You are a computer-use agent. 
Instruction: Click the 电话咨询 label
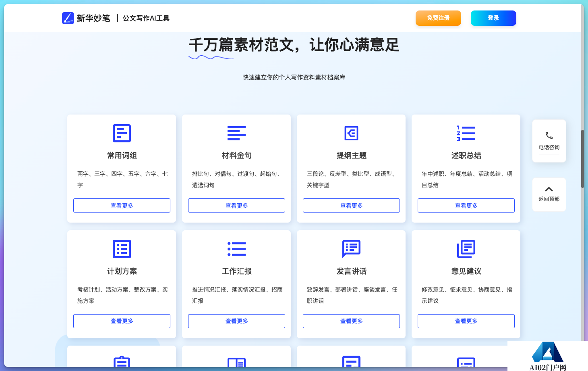pos(549,148)
